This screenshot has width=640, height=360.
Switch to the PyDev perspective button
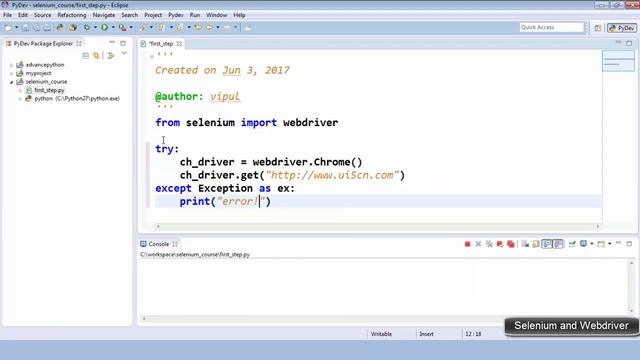coord(622,28)
